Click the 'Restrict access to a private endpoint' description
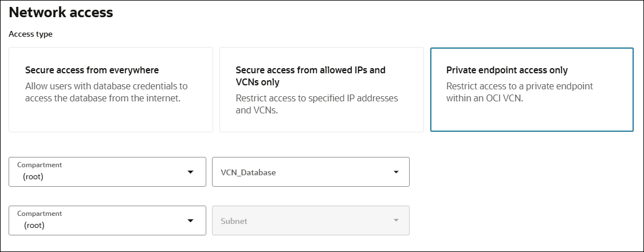Viewport: 644px width, 252px height. click(x=519, y=92)
